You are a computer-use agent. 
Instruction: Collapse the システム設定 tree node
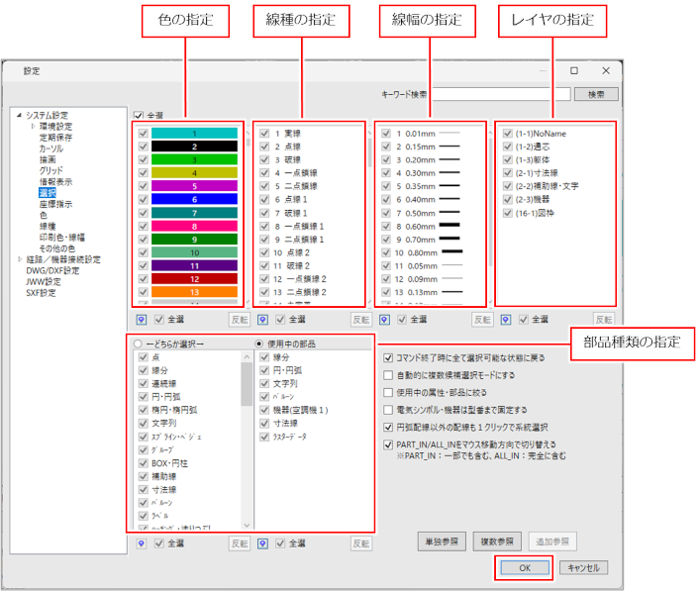[x=18, y=115]
